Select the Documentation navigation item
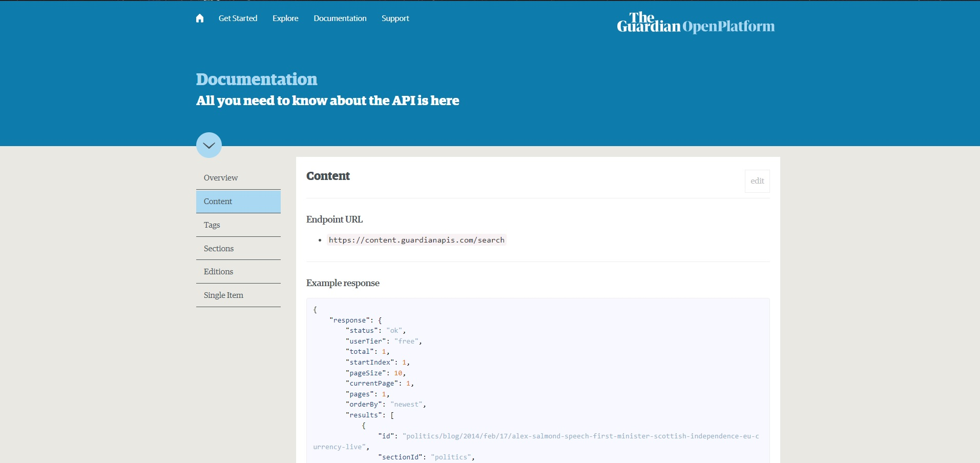Image resolution: width=980 pixels, height=463 pixels. click(x=340, y=18)
